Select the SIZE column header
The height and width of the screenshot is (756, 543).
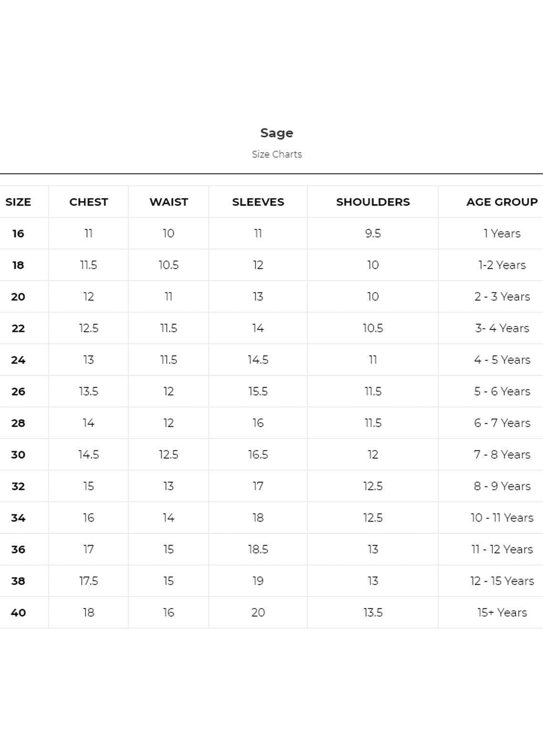18,202
